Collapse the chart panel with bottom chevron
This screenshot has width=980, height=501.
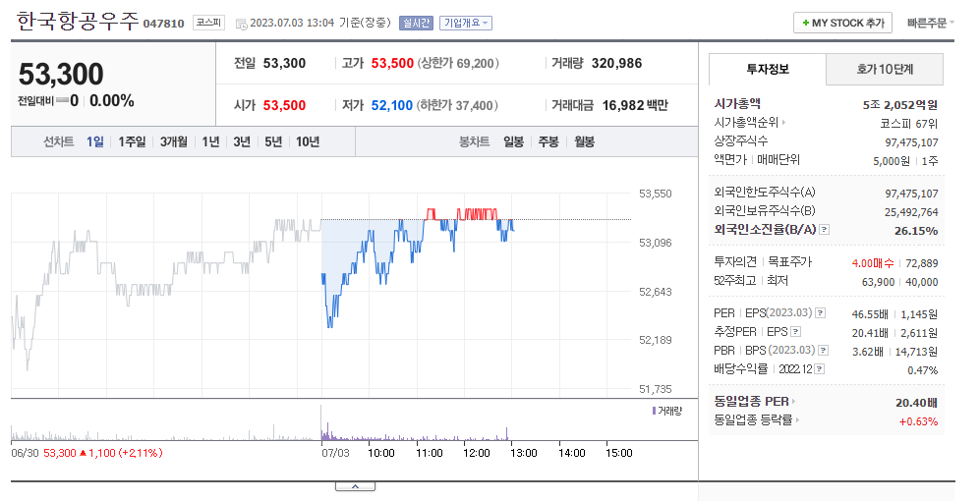355,486
